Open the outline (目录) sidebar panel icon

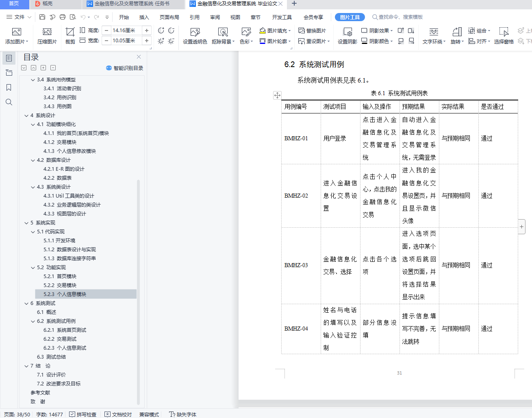(9, 58)
